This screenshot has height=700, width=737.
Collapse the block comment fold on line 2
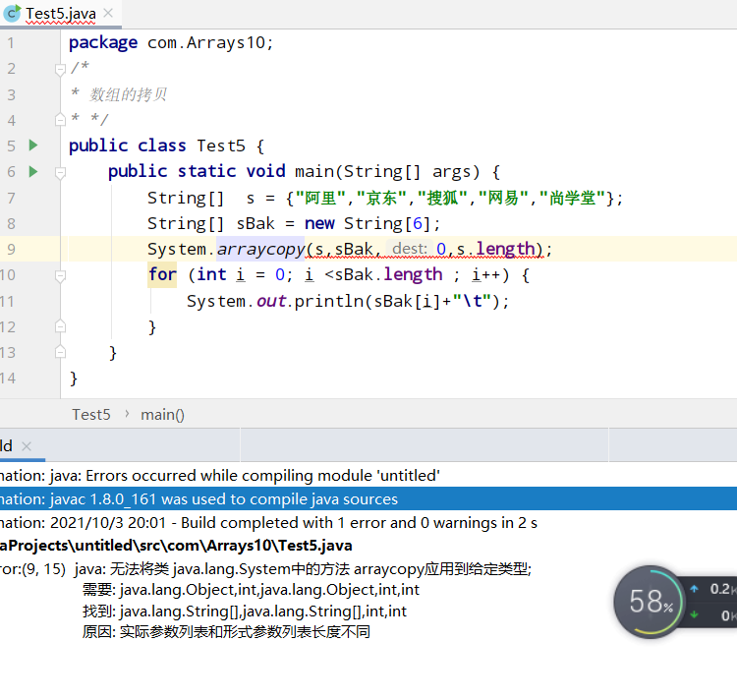click(x=60, y=70)
